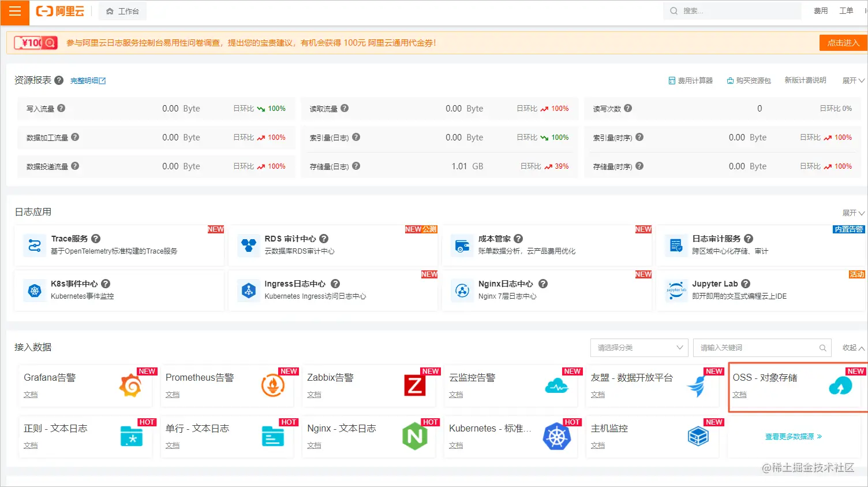Click help icon beside 数据投递流量
The image size is (868, 487).
click(x=75, y=166)
